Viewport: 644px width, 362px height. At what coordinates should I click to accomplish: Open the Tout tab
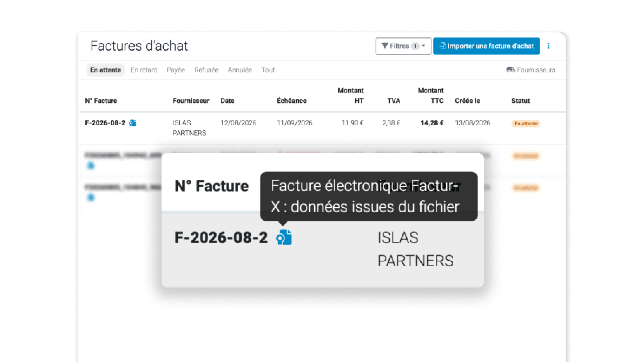click(268, 70)
